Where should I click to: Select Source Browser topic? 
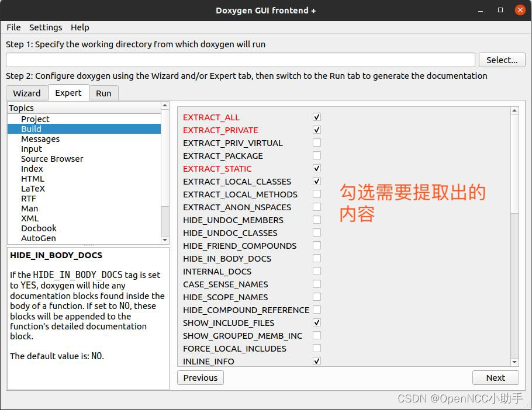[84, 159]
